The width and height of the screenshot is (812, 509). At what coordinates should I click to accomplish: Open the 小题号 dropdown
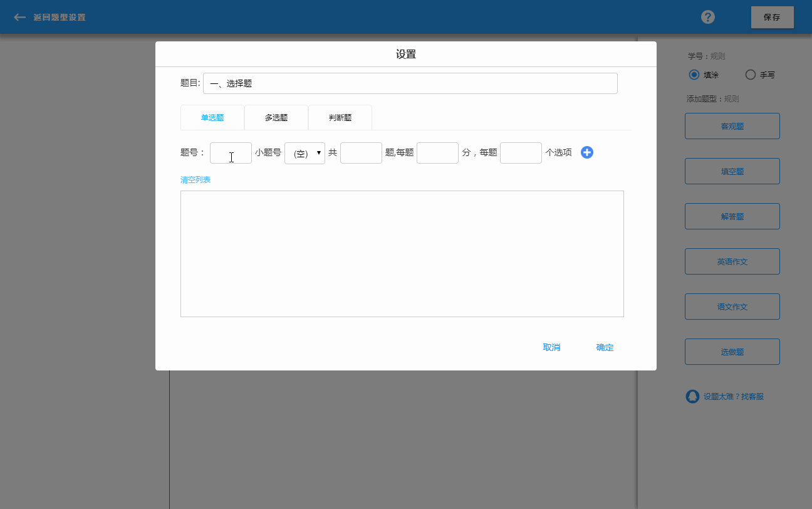click(x=304, y=153)
